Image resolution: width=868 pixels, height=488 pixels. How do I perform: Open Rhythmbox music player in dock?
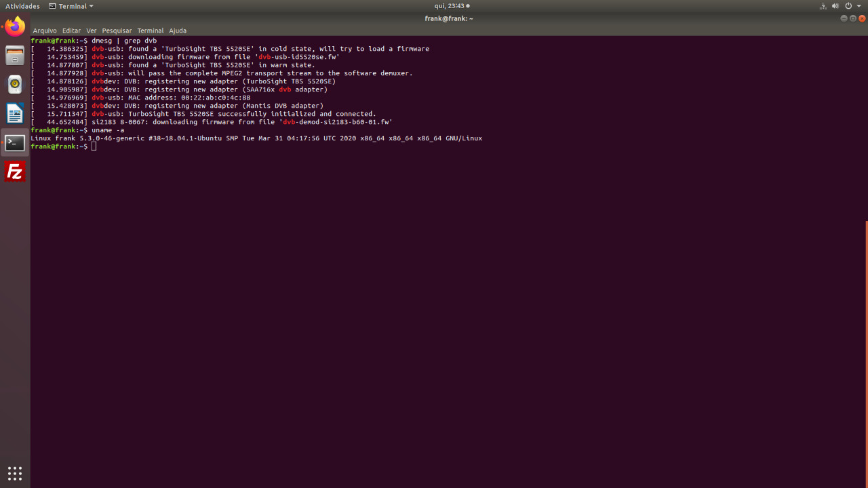15,85
